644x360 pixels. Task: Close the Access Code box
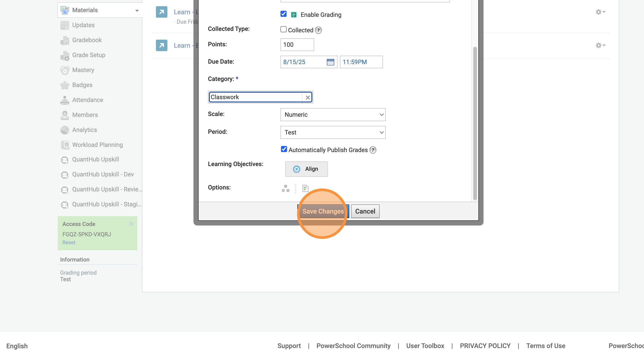pos(131,224)
